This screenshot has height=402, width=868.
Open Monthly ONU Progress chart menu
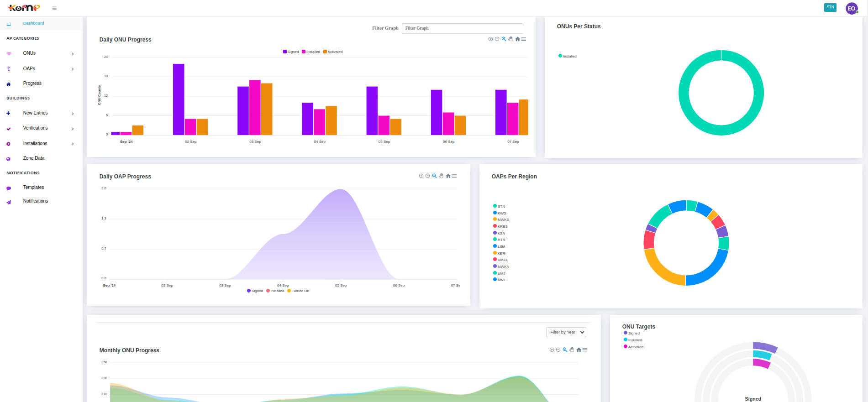585,350
